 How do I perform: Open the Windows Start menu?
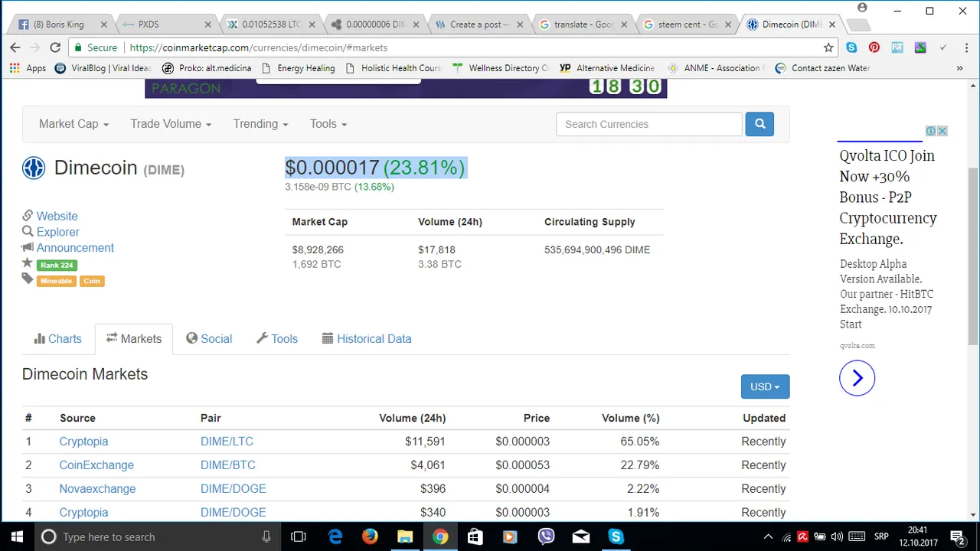click(17, 536)
